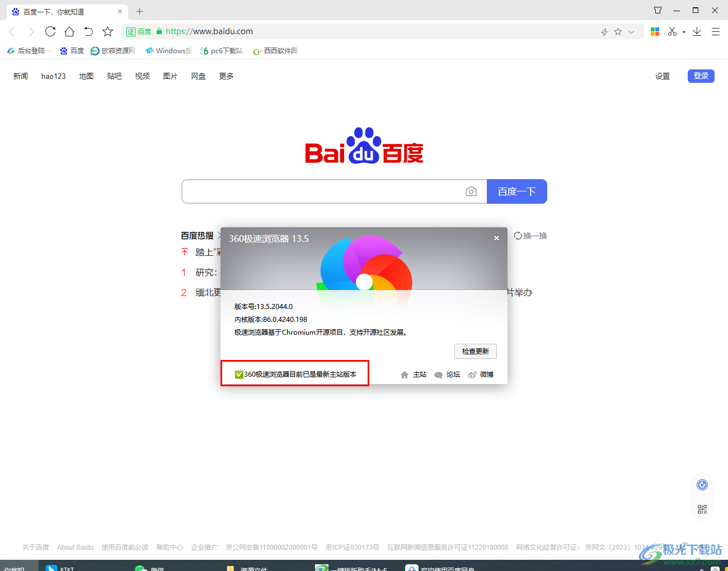The height and width of the screenshot is (571, 728).
Task: Open the pc6下载站 bookmark
Action: click(x=221, y=51)
